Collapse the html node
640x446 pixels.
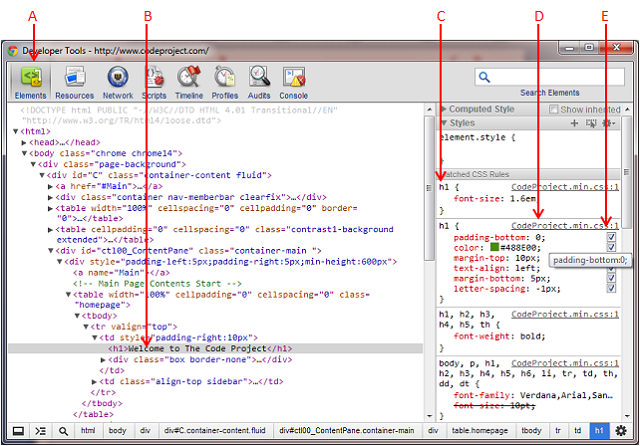pyautogui.click(x=16, y=131)
